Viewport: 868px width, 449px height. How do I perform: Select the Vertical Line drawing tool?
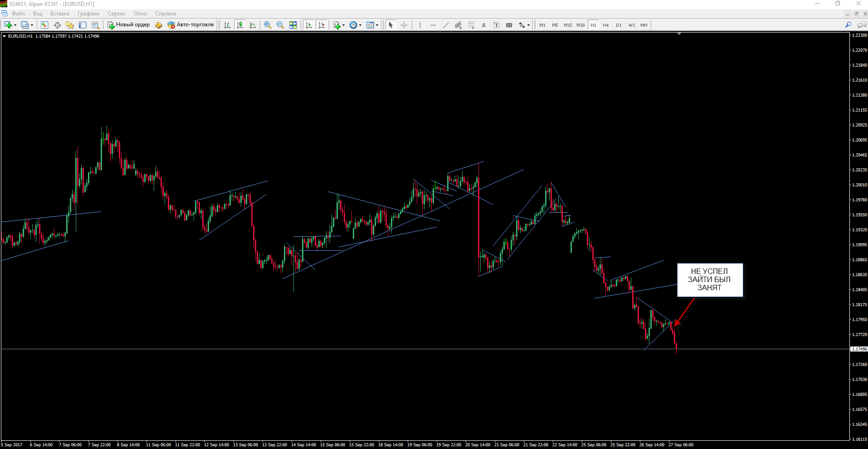tap(420, 25)
